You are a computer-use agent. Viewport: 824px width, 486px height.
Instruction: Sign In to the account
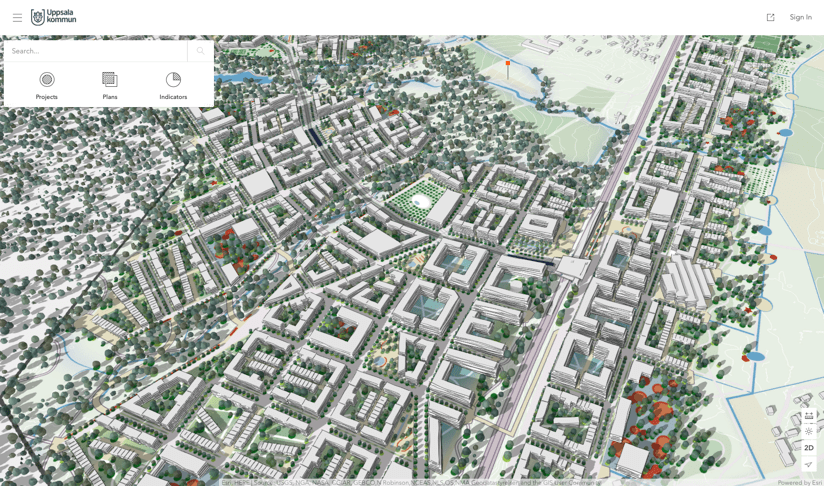pos(800,17)
